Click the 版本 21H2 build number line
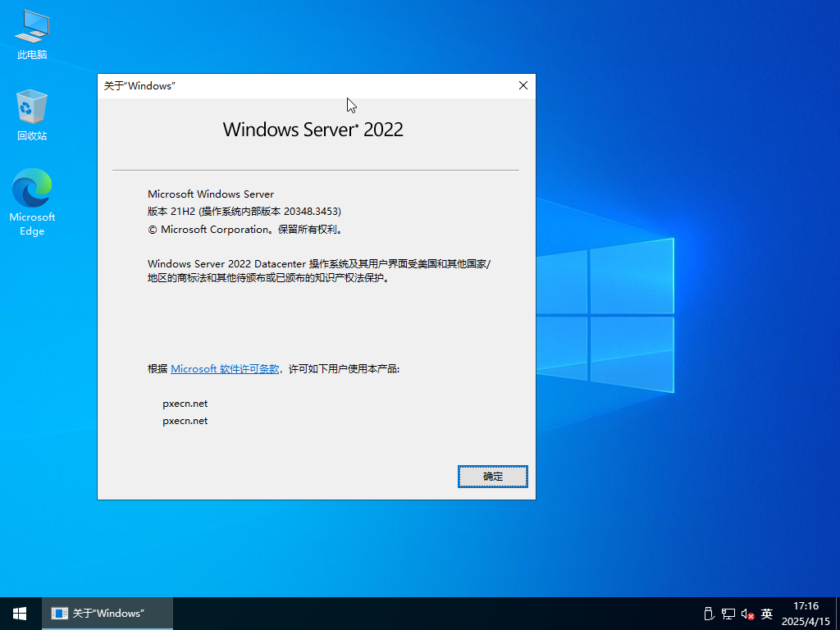840x630 pixels. click(x=244, y=212)
